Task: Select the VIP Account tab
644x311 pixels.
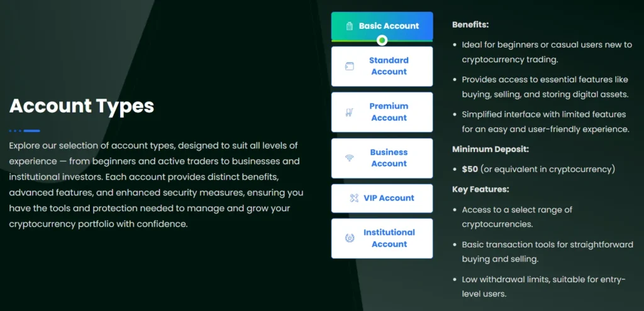Action: 389,198
